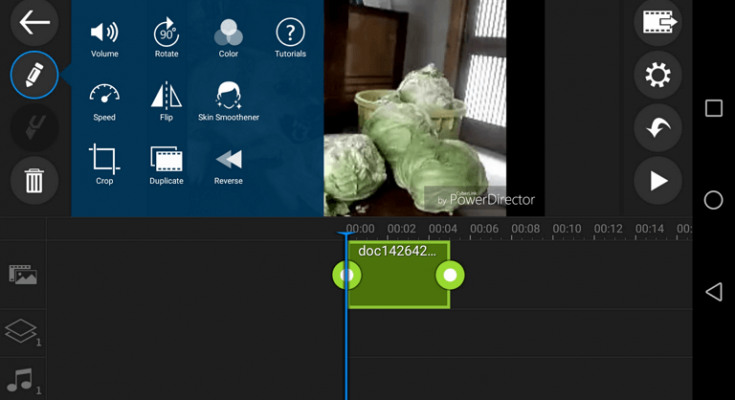735x400 pixels.
Task: Select the audio music track icon
Action: (21, 380)
